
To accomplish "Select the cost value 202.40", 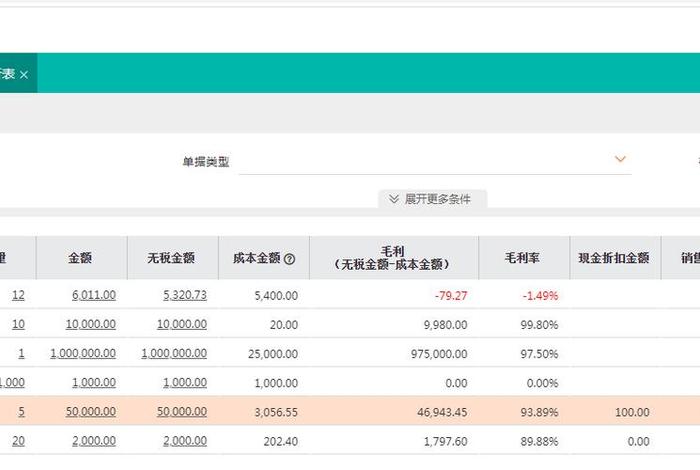I will pyautogui.click(x=280, y=441).
